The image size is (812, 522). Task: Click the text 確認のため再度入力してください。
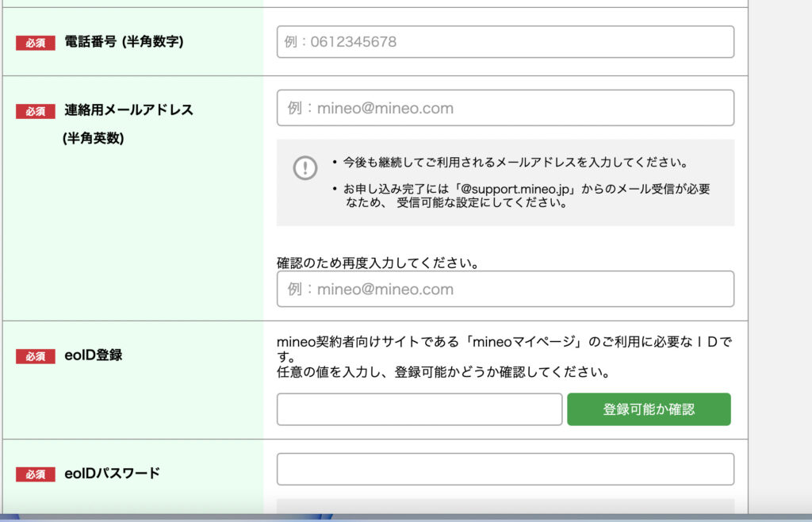(x=378, y=263)
